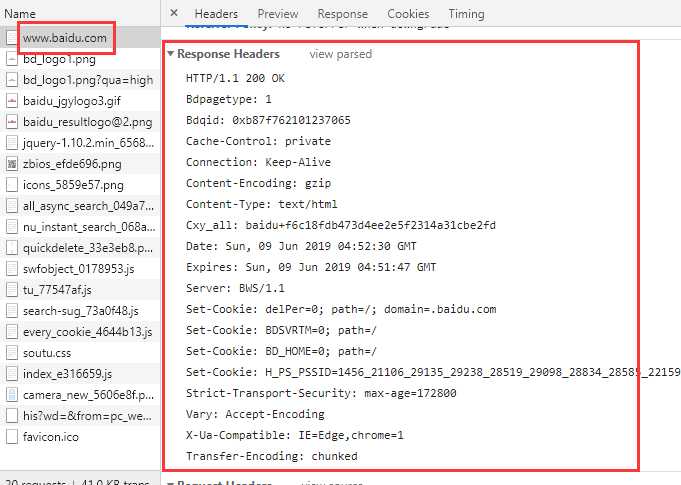Click file icon for icons_5859e57.png
The height and width of the screenshot is (485, 681).
click(12, 185)
